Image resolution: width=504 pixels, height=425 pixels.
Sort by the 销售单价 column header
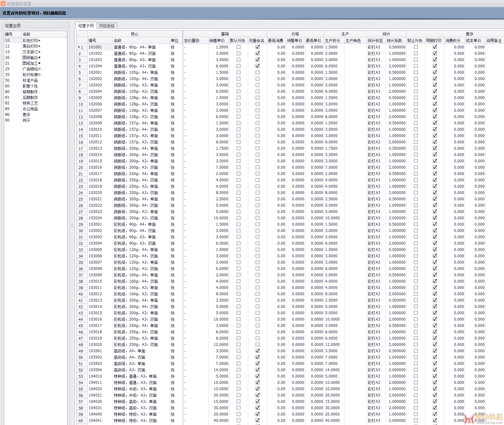[217, 41]
